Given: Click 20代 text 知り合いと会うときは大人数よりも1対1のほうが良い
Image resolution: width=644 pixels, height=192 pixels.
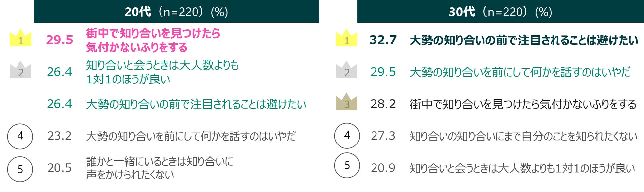Looking at the screenshot, I should (162, 72).
